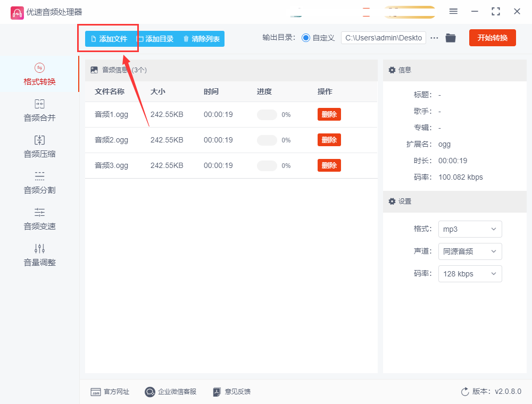Image resolution: width=532 pixels, height=404 pixels.
Task: Delete 音频2.ogg with its 删除 button
Action: pyautogui.click(x=329, y=140)
